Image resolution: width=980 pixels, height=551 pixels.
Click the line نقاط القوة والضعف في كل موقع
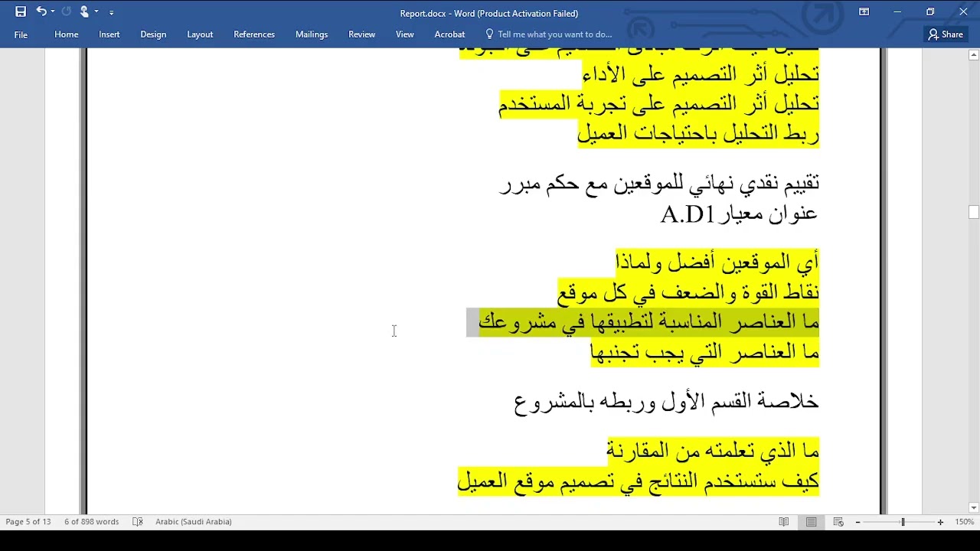coord(688,292)
